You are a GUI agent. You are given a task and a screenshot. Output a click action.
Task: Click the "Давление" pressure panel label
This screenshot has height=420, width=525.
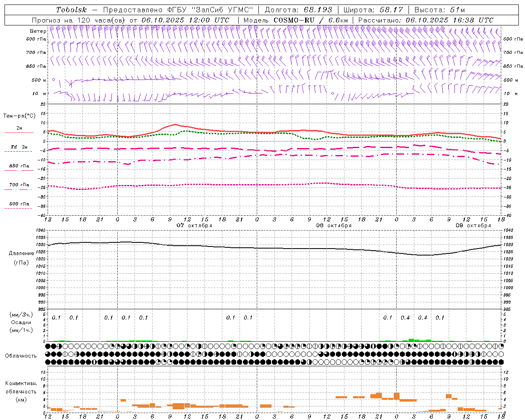(21, 253)
